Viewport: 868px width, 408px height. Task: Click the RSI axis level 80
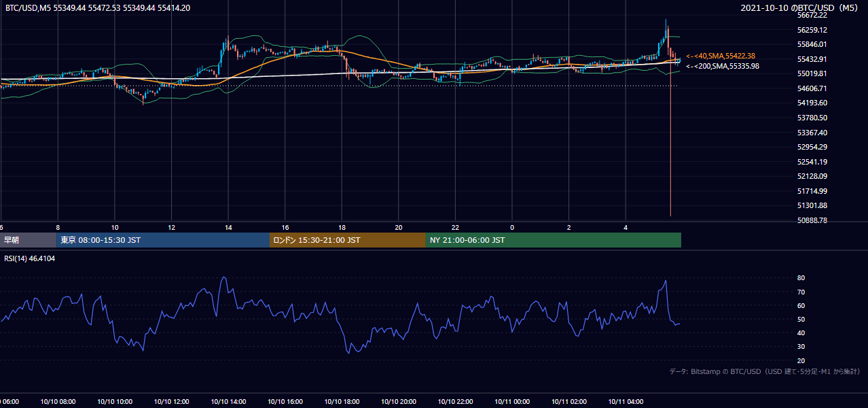click(801, 278)
